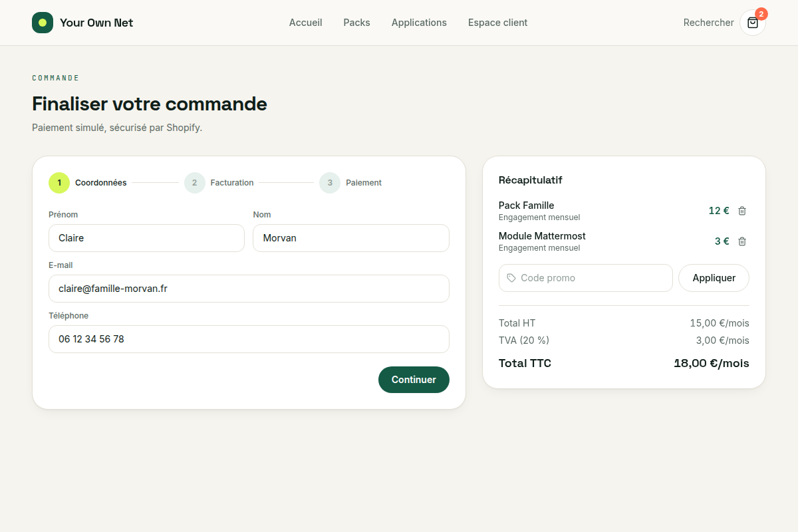Click the Prénom field label
798x532 pixels.
tap(63, 215)
